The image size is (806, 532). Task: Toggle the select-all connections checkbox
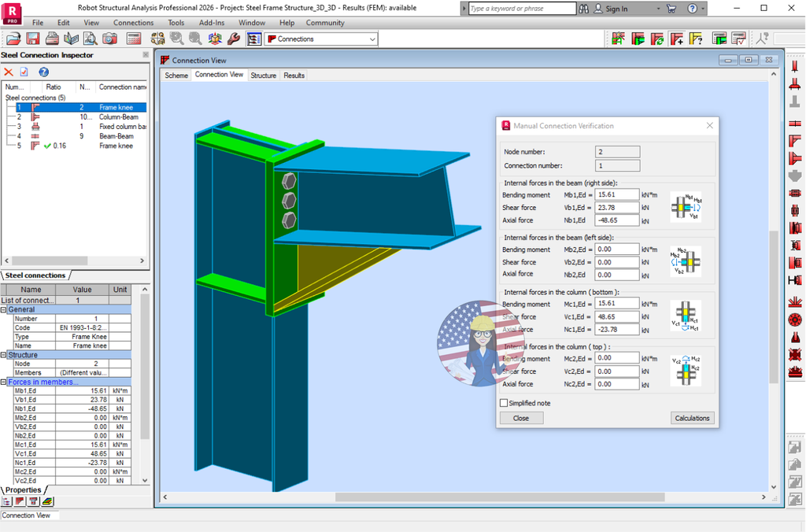coord(23,72)
